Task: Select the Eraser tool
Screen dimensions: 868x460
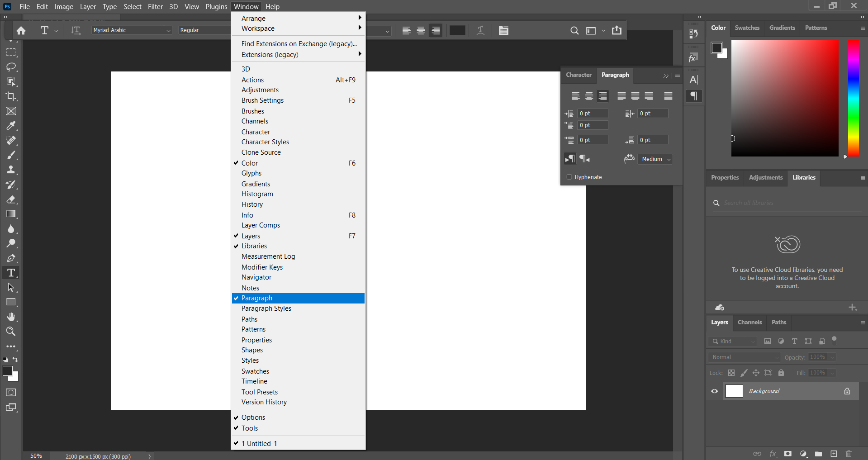Action: click(11, 199)
